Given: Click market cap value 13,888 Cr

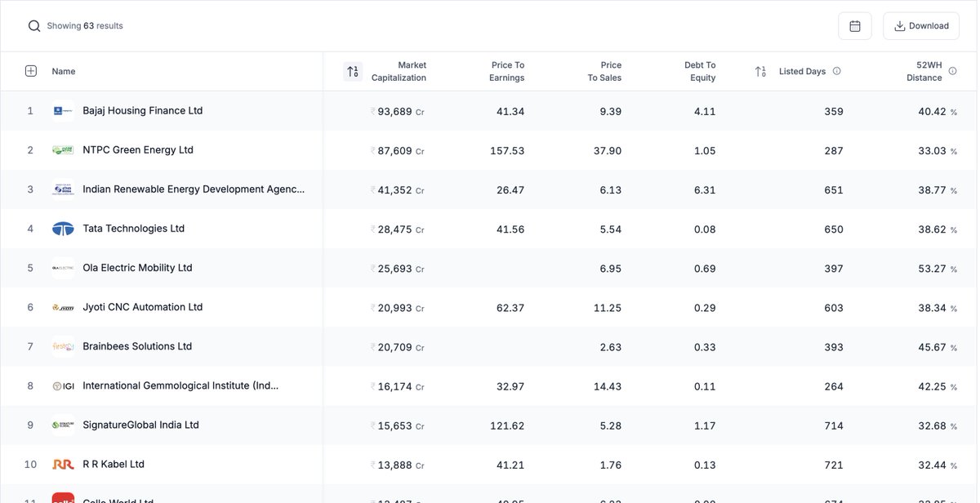Looking at the screenshot, I should click(x=398, y=464).
